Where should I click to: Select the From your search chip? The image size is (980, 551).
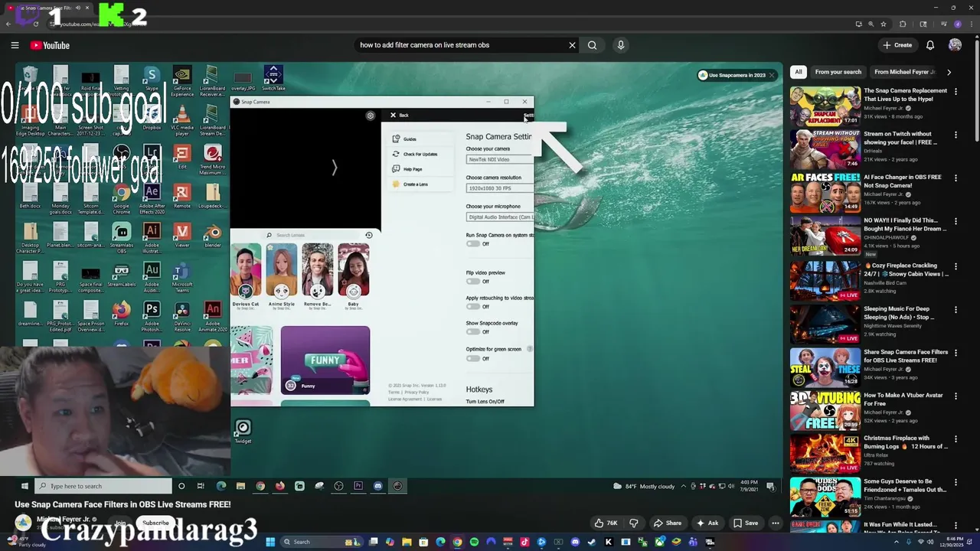click(838, 72)
